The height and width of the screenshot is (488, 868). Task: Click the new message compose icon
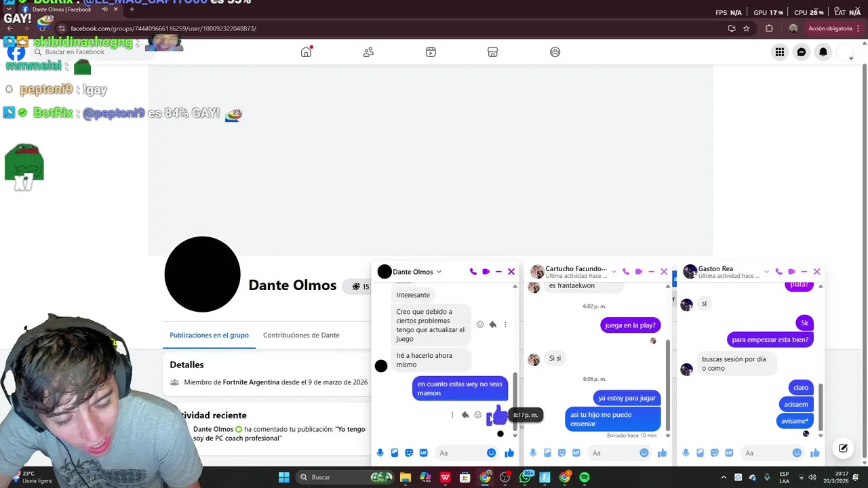[x=843, y=448]
